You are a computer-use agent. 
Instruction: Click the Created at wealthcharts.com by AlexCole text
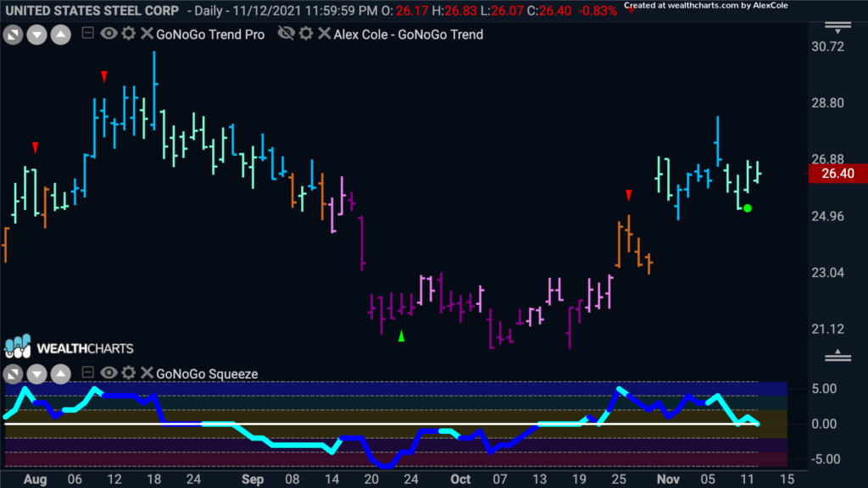pyautogui.click(x=706, y=6)
